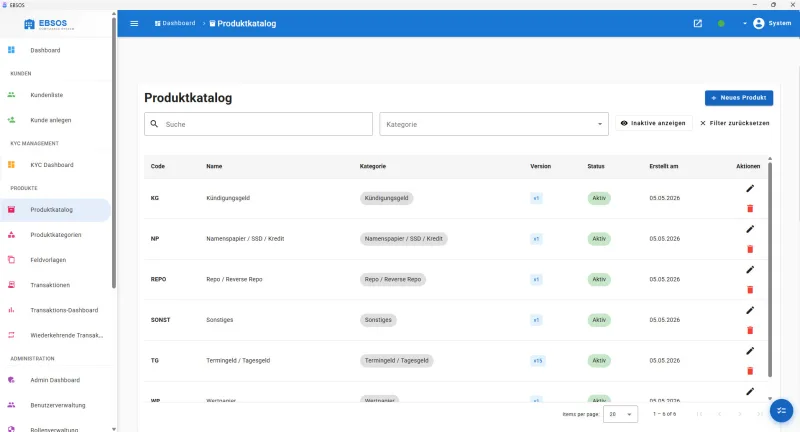Click Filter zurücksetzen button

pos(735,123)
